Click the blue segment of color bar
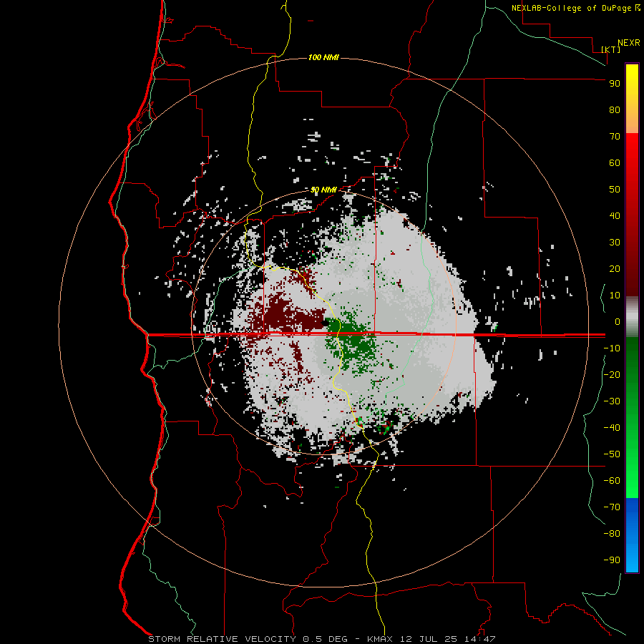This screenshot has height=644, width=644. point(632,534)
